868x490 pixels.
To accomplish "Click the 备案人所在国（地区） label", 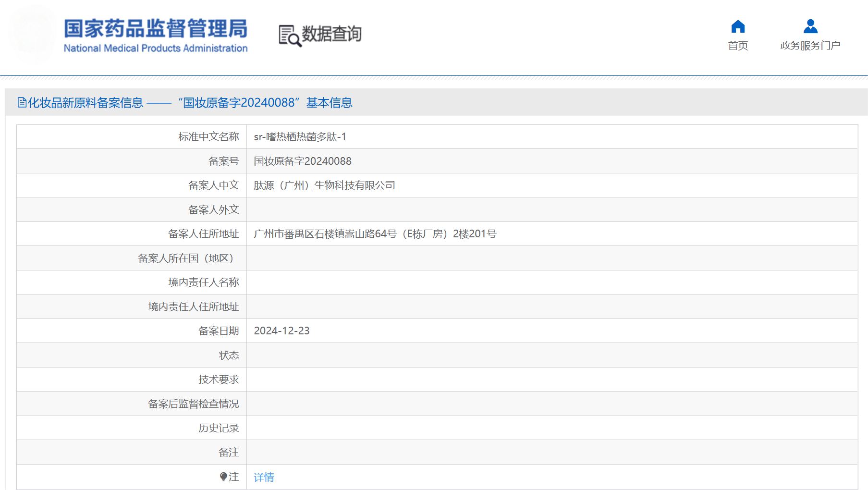I will (x=188, y=258).
